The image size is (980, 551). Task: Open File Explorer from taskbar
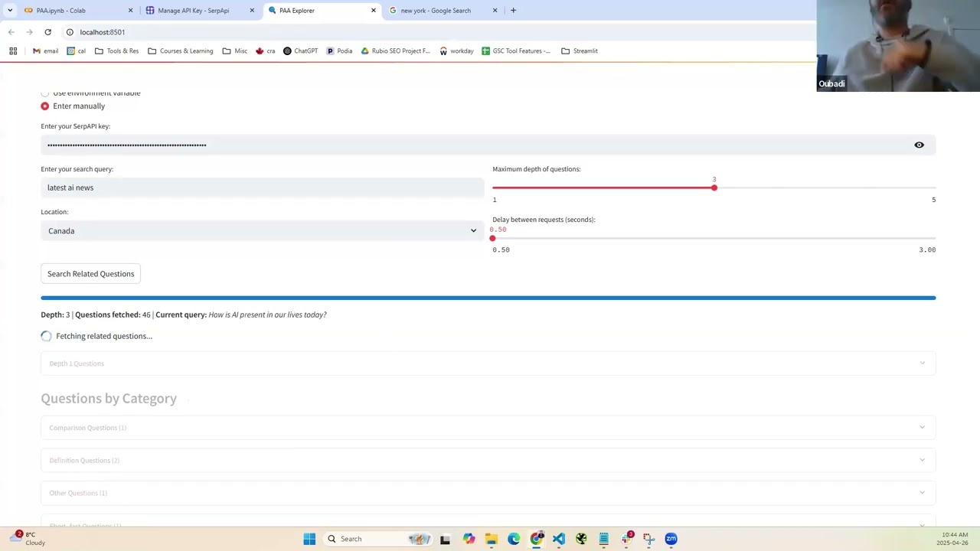click(491, 539)
